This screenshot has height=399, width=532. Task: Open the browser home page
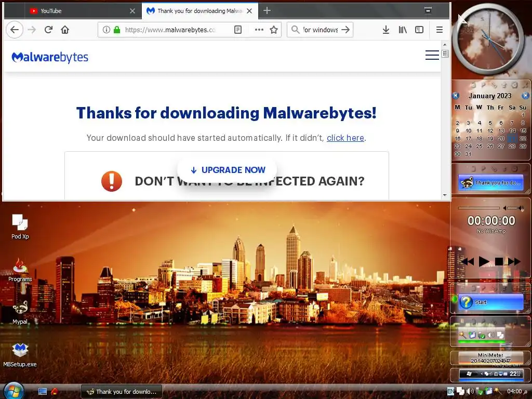click(x=65, y=30)
